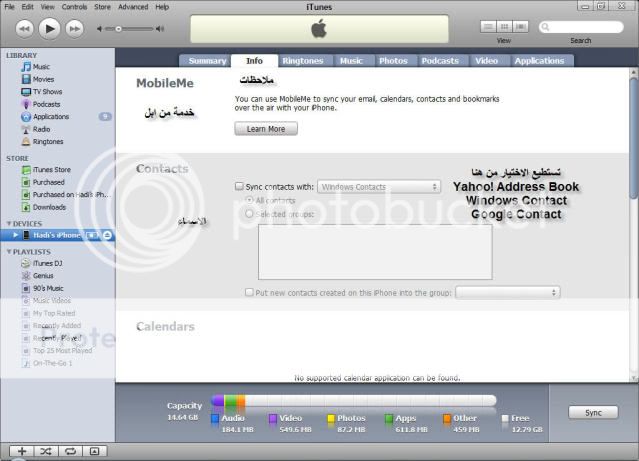Switch to the Photos tab
639x461 pixels.
pos(393,61)
